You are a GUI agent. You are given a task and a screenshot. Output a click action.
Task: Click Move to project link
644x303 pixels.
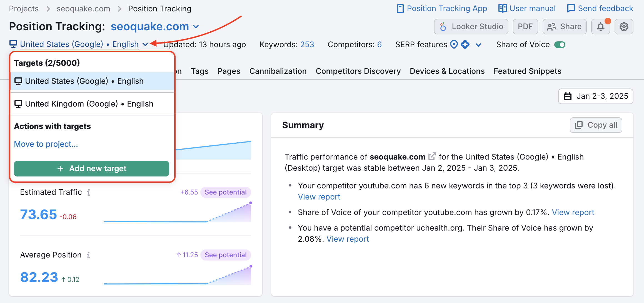pyautogui.click(x=46, y=144)
